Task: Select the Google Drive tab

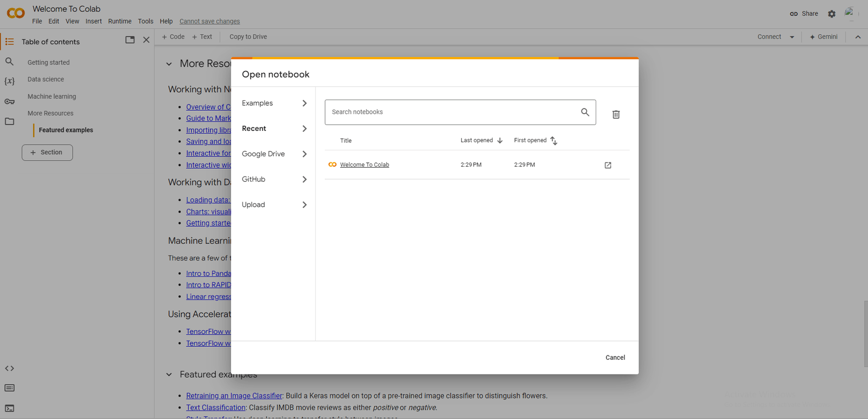Action: 274,154
